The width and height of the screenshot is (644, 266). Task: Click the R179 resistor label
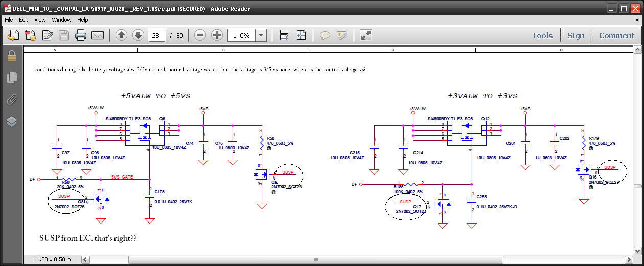pos(594,138)
